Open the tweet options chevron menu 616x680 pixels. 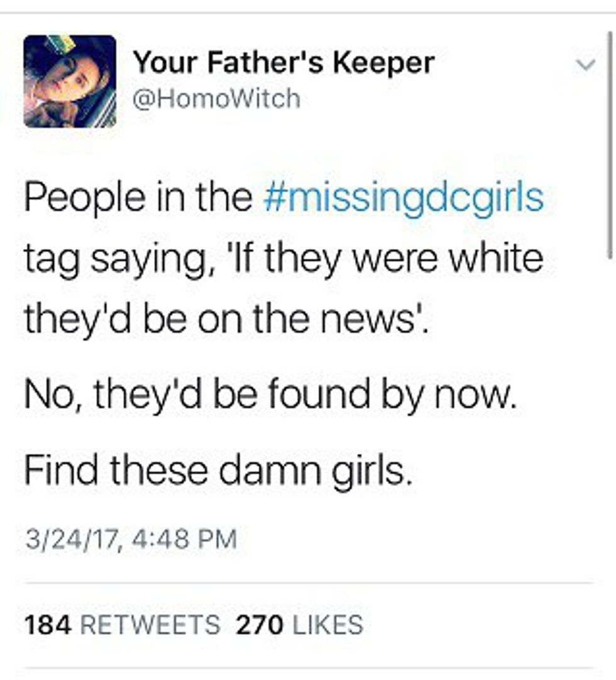[586, 65]
